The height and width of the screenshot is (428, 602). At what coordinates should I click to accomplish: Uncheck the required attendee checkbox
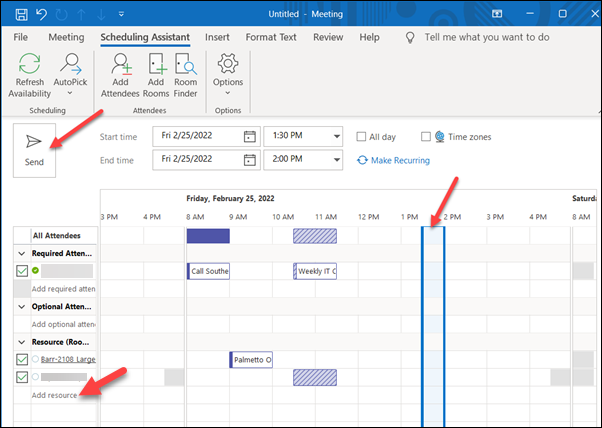(x=22, y=271)
